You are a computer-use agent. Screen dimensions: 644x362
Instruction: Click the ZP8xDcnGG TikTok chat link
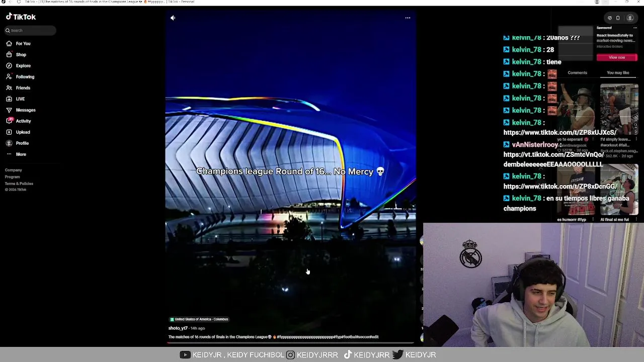click(x=560, y=187)
